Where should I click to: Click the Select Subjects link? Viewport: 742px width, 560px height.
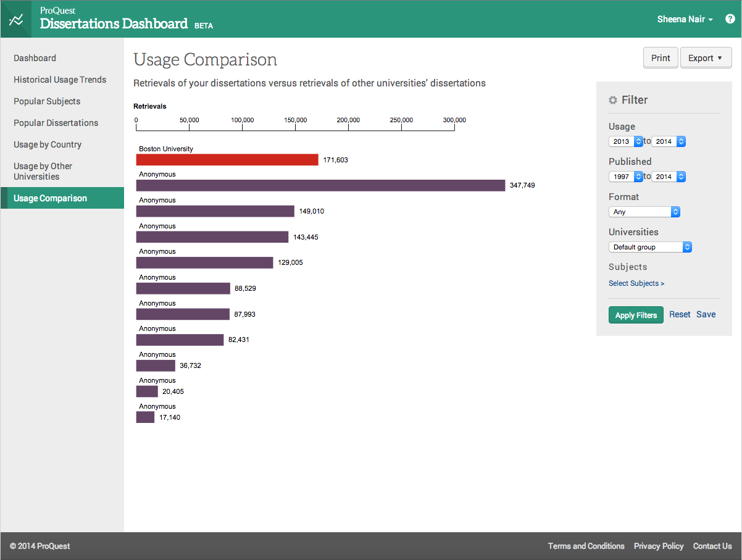(x=636, y=283)
